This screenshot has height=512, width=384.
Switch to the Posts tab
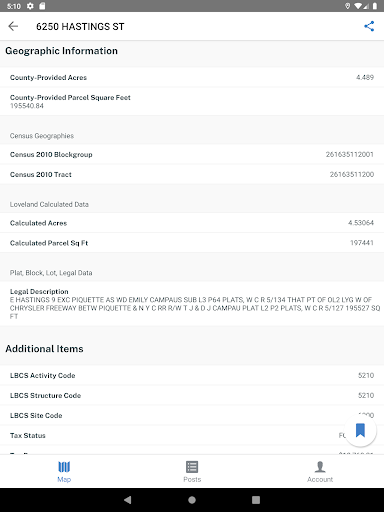tap(192, 471)
